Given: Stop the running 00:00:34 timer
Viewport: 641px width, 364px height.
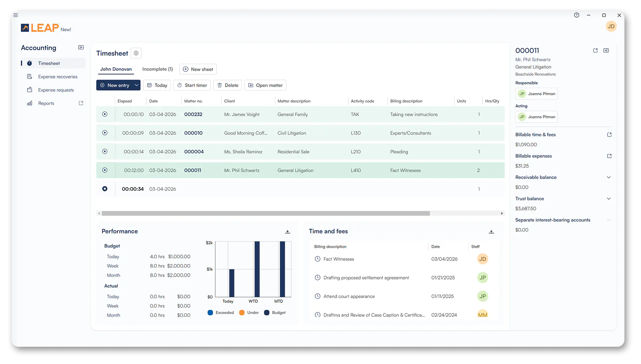Looking at the screenshot, I should click(x=105, y=189).
